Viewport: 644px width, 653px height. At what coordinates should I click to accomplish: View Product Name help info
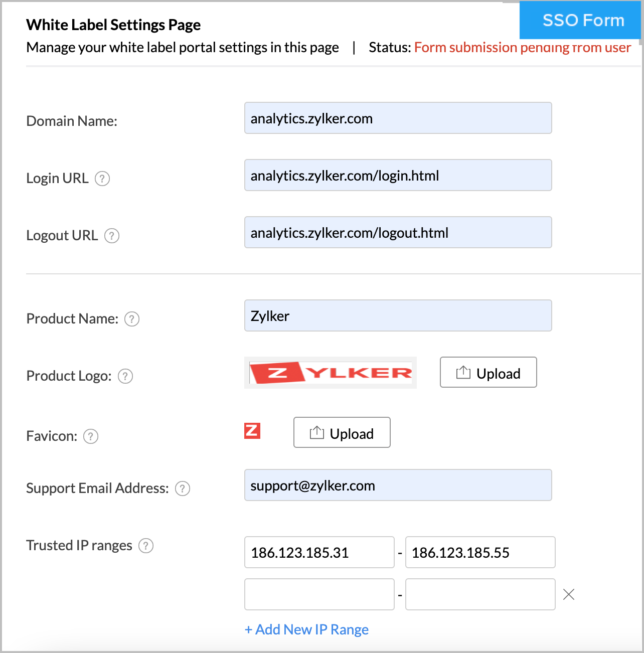click(x=131, y=319)
